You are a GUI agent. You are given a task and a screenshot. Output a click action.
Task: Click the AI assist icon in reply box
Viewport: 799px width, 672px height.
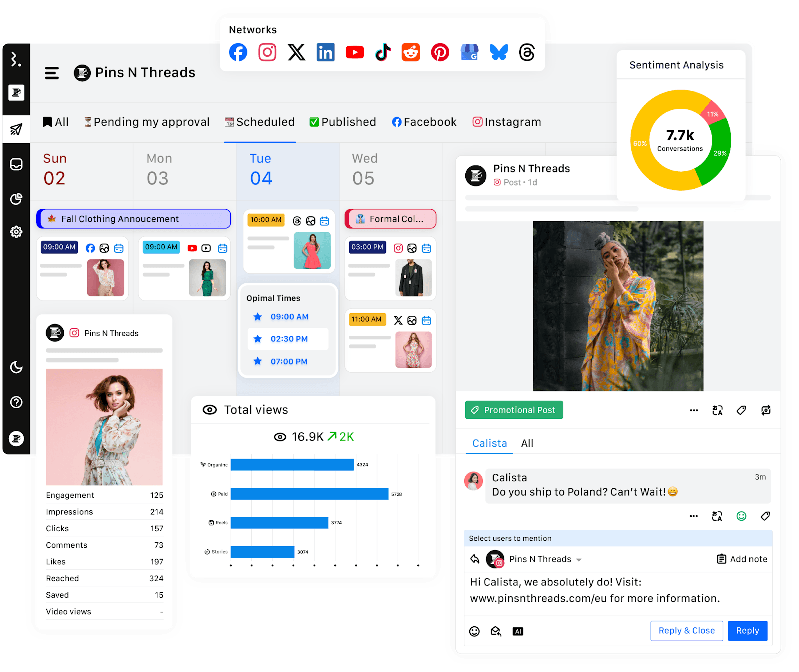518,631
